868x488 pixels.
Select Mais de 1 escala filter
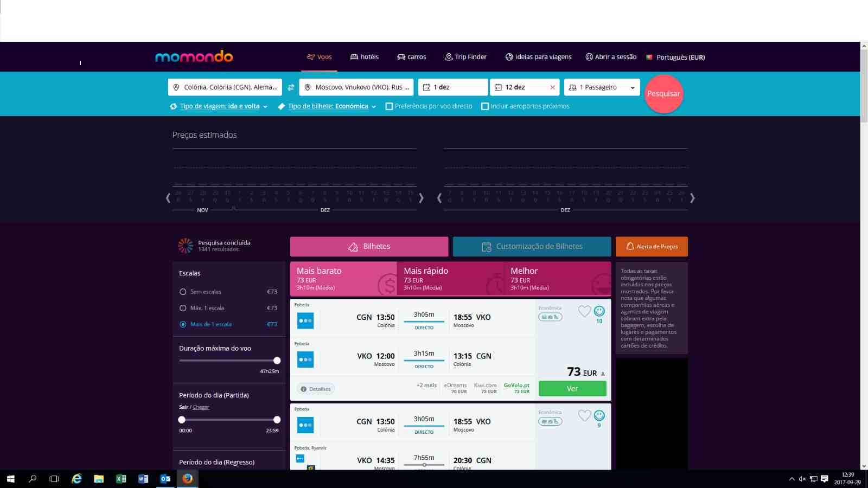click(x=183, y=324)
